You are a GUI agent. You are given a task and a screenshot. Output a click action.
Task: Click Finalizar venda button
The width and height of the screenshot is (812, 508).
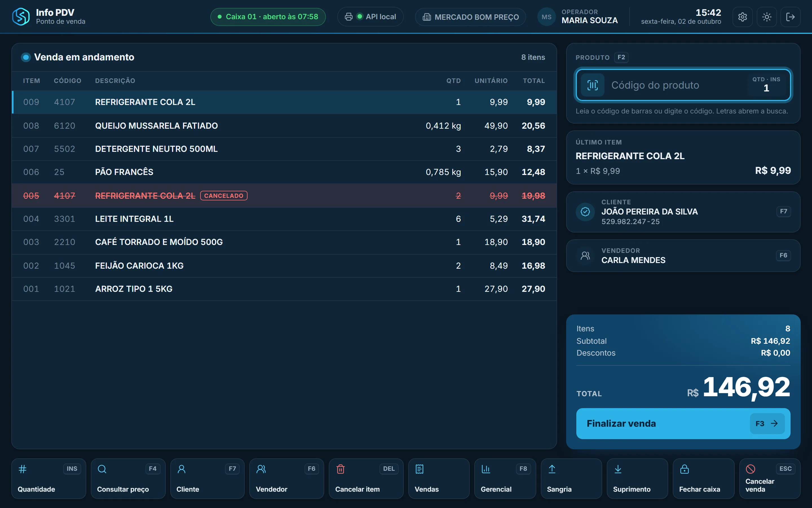tap(683, 423)
